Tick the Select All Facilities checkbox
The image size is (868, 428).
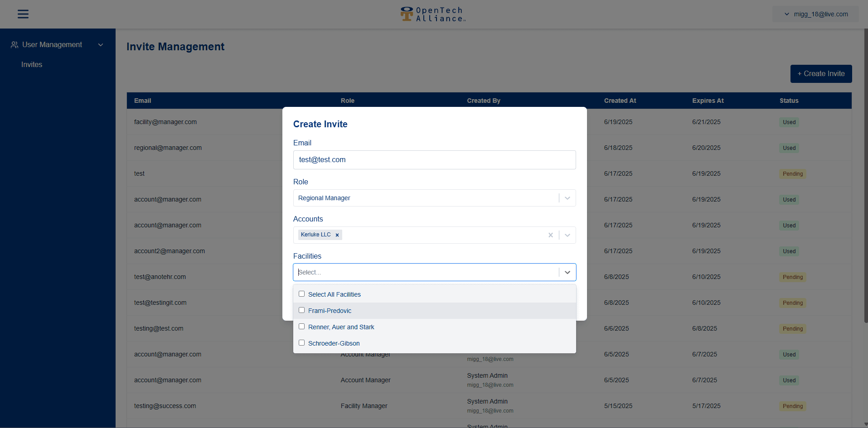(301, 294)
